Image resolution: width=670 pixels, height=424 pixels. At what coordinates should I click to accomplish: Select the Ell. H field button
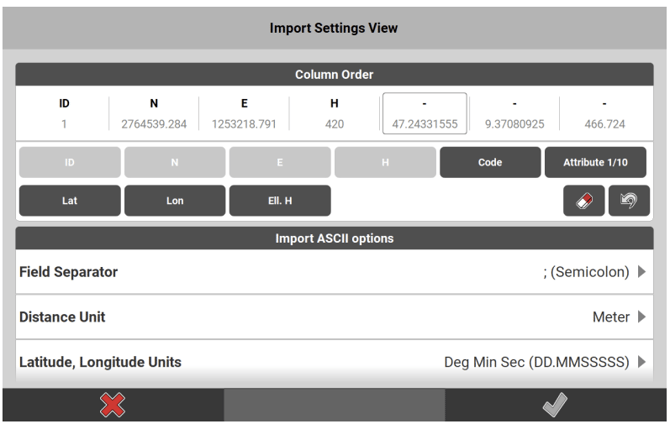pos(280,201)
